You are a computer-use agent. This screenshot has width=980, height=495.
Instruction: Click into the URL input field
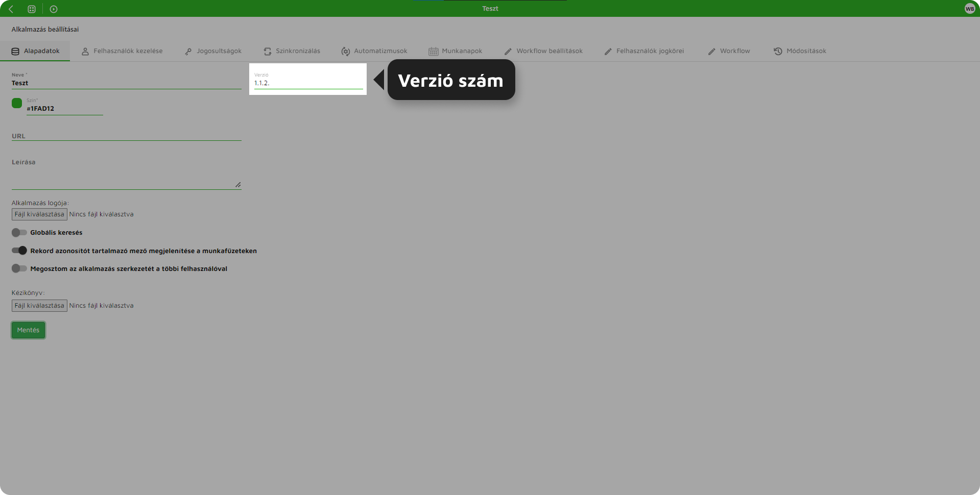tap(127, 136)
